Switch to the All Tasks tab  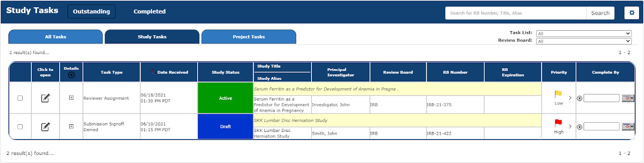pyautogui.click(x=56, y=37)
